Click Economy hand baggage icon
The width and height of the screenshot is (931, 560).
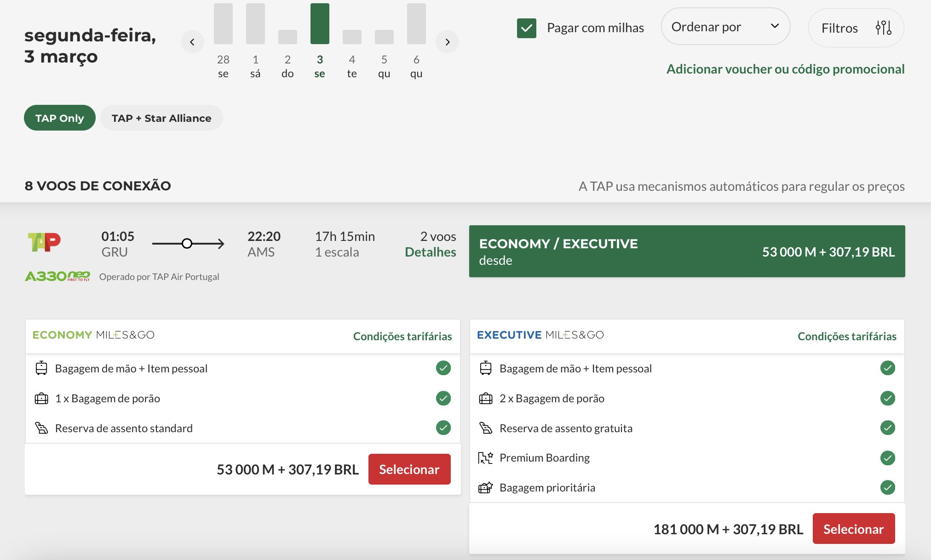tap(41, 368)
